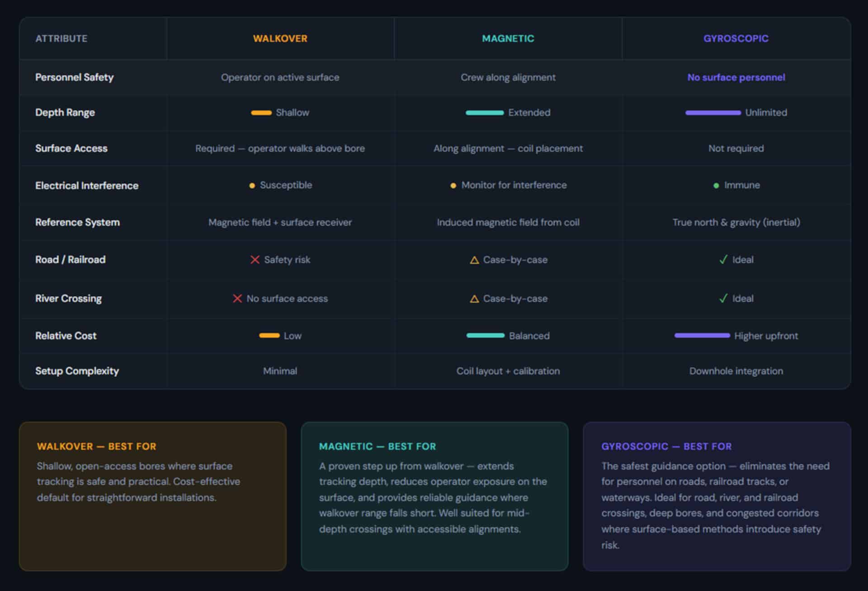Viewport: 868px width, 591px height.
Task: Click warning triangle in Road / Railroad row
Action: tap(474, 260)
